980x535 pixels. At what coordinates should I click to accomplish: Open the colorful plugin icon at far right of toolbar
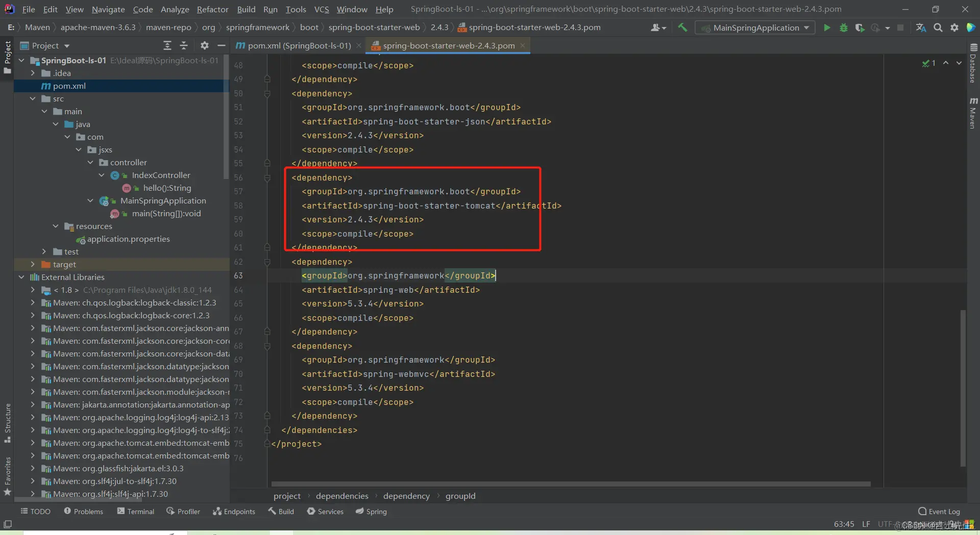pos(971,28)
